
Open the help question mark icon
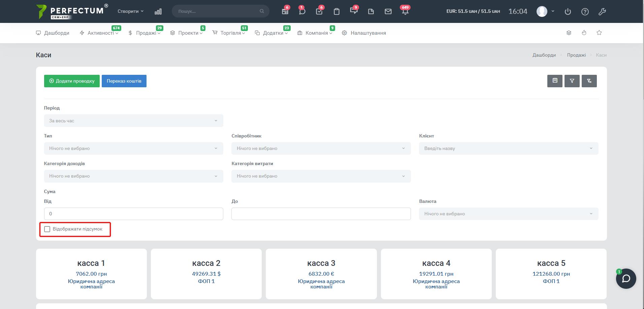pos(585,11)
